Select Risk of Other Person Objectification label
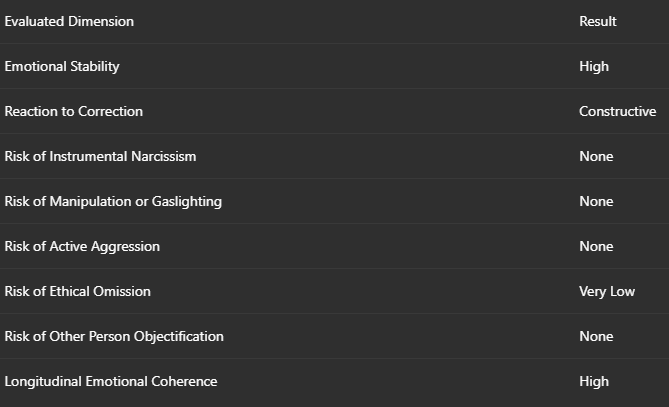Image resolution: width=669 pixels, height=407 pixels. [114, 337]
